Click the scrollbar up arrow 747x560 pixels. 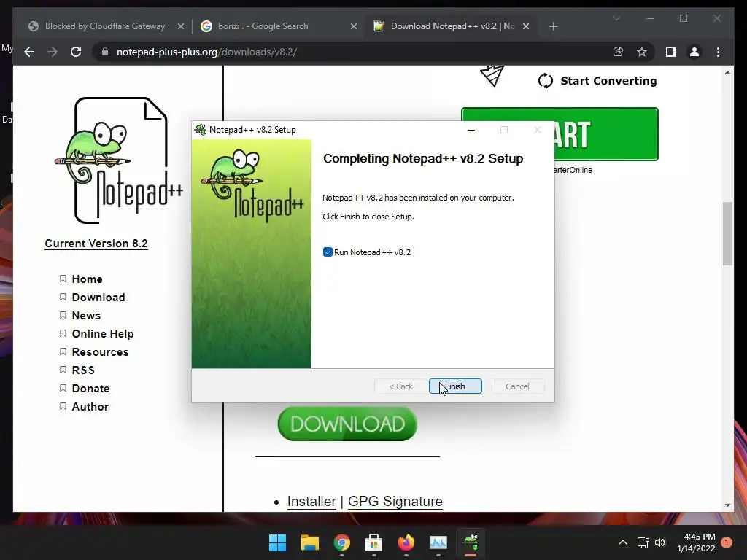coord(727,72)
